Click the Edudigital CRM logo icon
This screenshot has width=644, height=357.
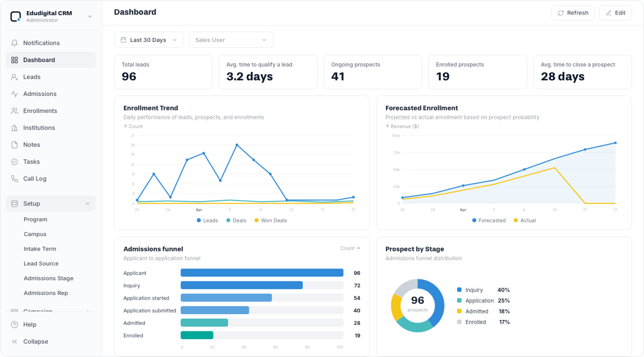tap(16, 17)
